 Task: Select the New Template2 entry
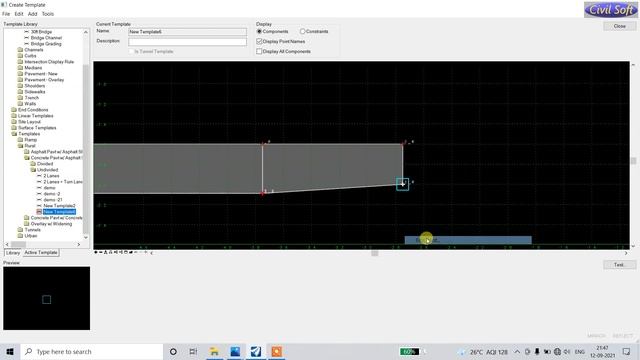coord(59,206)
